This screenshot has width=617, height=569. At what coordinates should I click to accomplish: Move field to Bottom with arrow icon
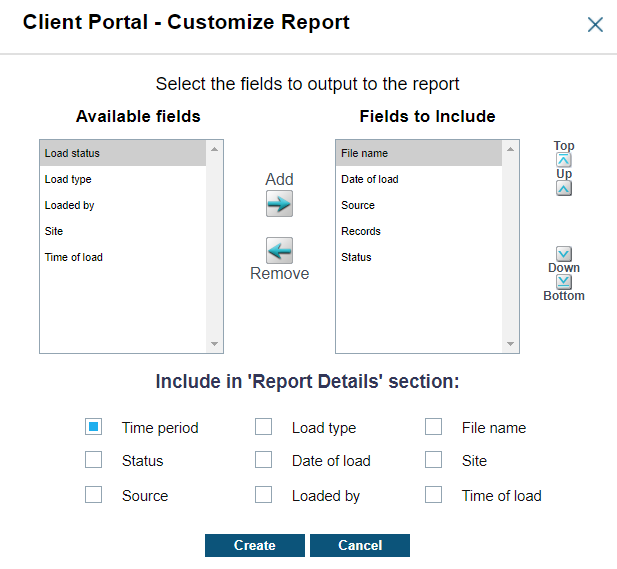[564, 282]
